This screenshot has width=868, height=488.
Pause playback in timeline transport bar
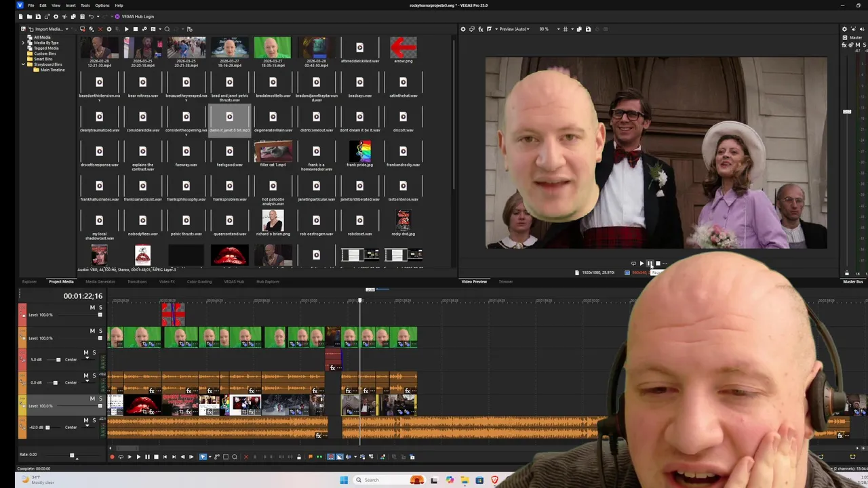pos(147,457)
